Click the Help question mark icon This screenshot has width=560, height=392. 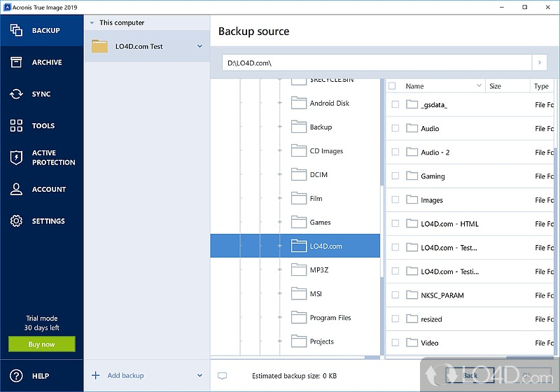pyautogui.click(x=16, y=376)
